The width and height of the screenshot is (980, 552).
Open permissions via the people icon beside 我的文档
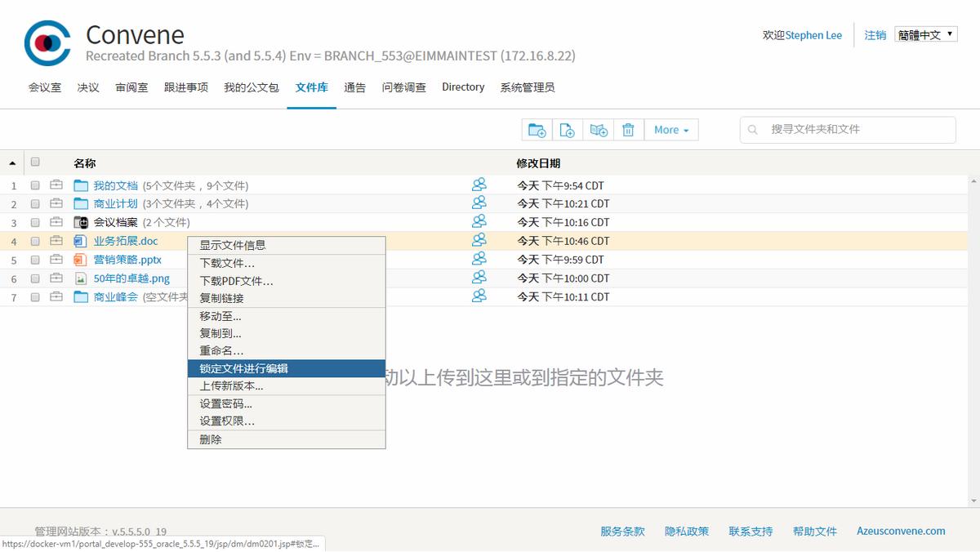479,185
